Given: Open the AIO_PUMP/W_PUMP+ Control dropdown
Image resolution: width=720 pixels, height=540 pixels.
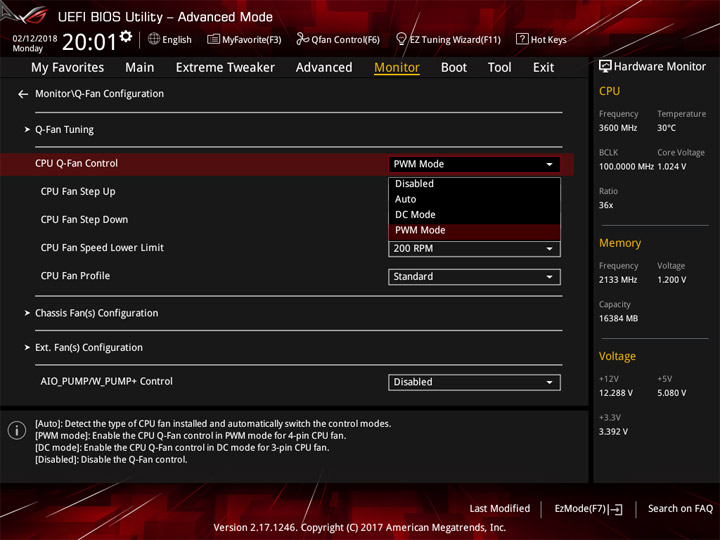Looking at the screenshot, I should [474, 382].
